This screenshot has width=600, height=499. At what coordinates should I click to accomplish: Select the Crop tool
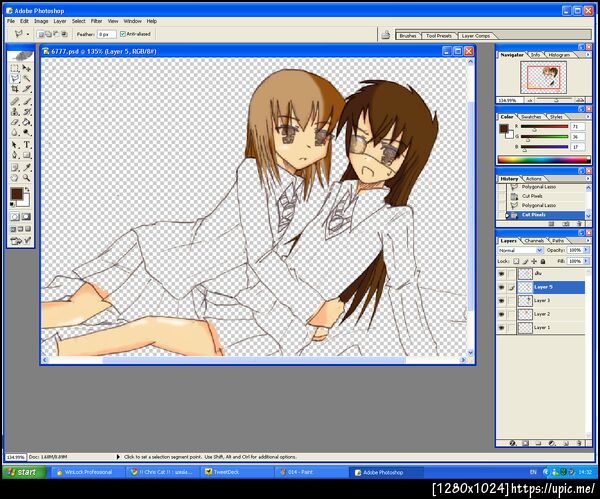[15, 89]
